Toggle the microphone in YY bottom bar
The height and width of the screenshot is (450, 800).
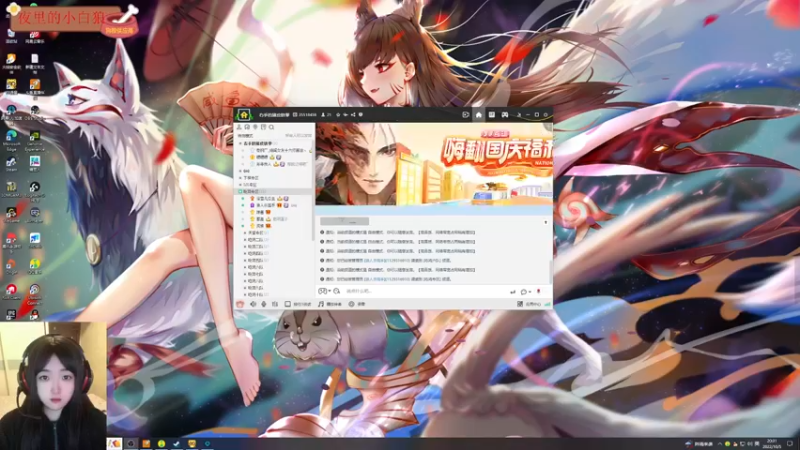(x=264, y=304)
